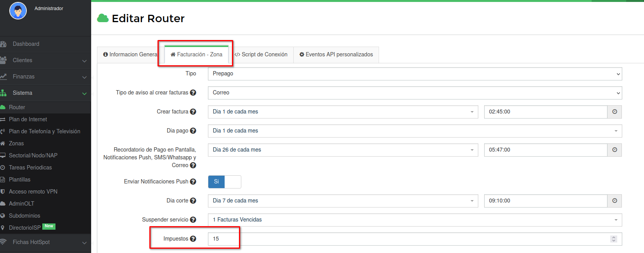Click the Impuestos number stepper arrows
The height and width of the screenshot is (253, 644).
613,239
